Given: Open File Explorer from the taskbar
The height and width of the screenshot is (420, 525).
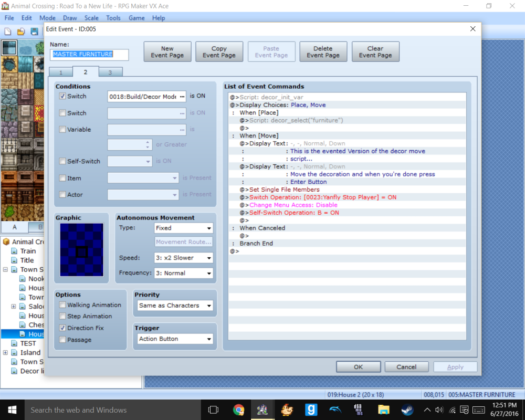Looking at the screenshot, I should [384, 409].
